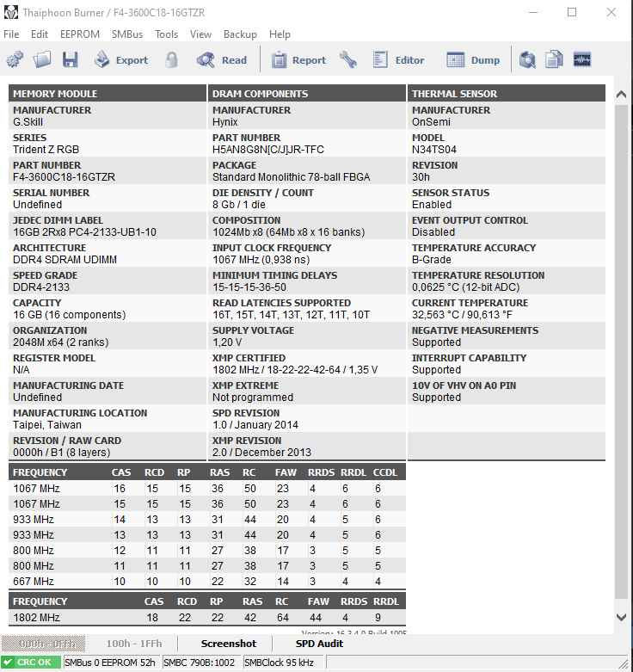Click the SMBClock 95 kHz status field
The width and height of the screenshot is (633, 672).
point(284,663)
